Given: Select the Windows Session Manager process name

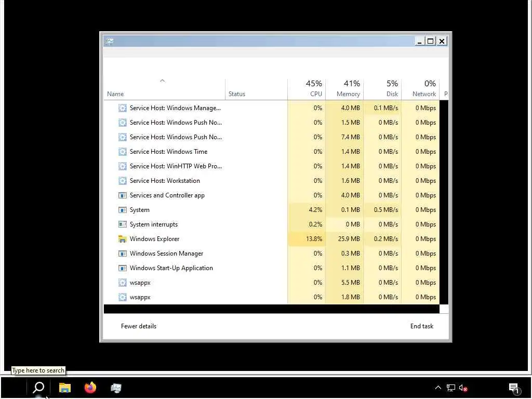Looking at the screenshot, I should (x=166, y=254).
